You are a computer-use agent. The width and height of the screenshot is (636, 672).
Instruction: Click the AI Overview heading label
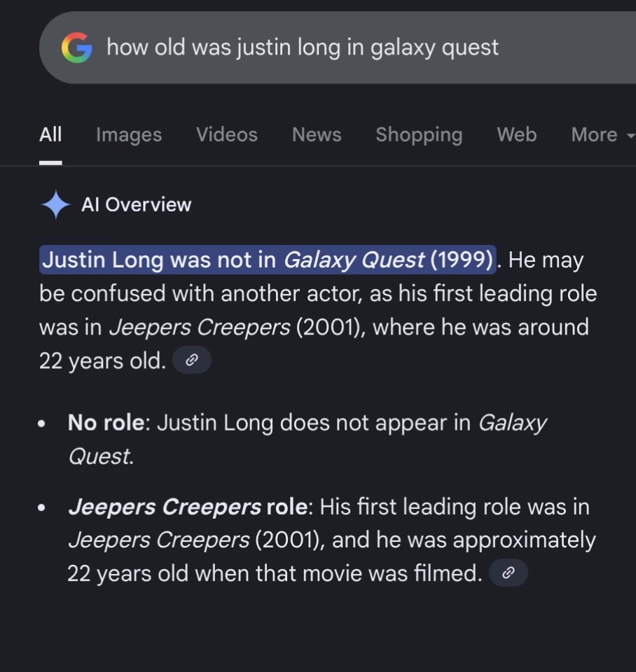tap(136, 204)
